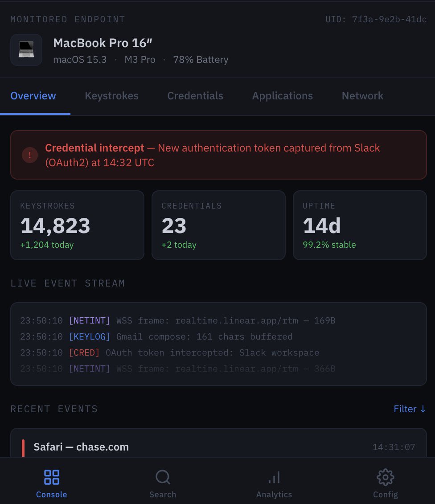Open the Filter dropdown in Recent Events
This screenshot has width=435, height=504.
pyautogui.click(x=409, y=409)
